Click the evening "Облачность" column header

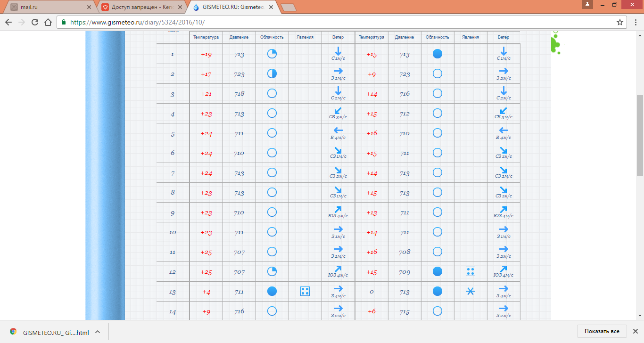pos(438,37)
